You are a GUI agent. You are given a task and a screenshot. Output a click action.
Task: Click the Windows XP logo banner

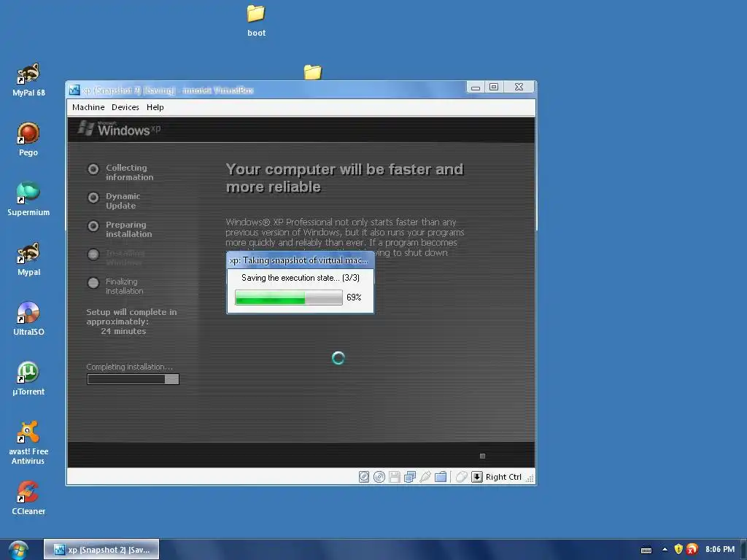[119, 128]
